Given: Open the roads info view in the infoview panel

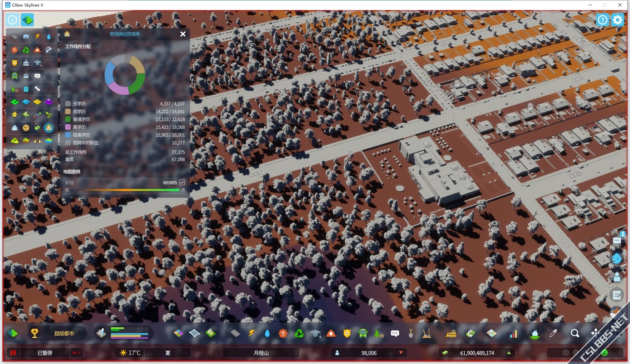Looking at the screenshot, I should (x=15, y=37).
